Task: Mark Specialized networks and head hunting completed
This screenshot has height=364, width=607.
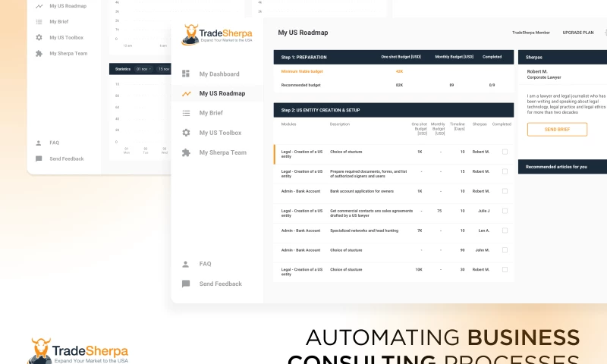Action: click(505, 231)
